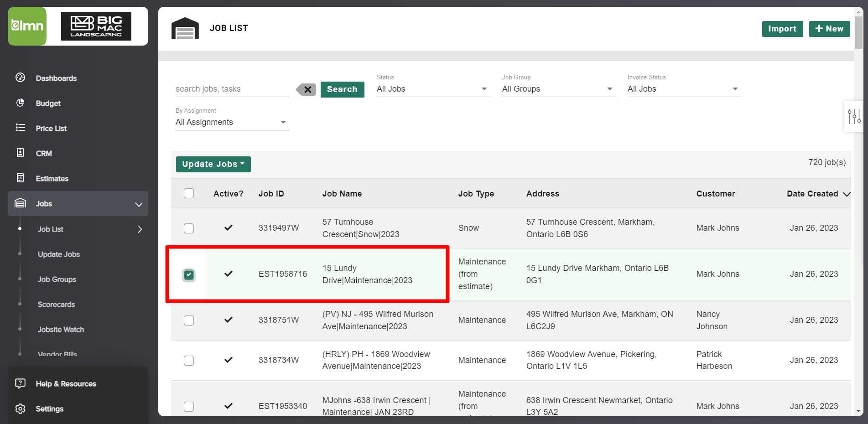The width and height of the screenshot is (868, 424).
Task: Click the Settings gear icon
Action: pyautogui.click(x=20, y=408)
